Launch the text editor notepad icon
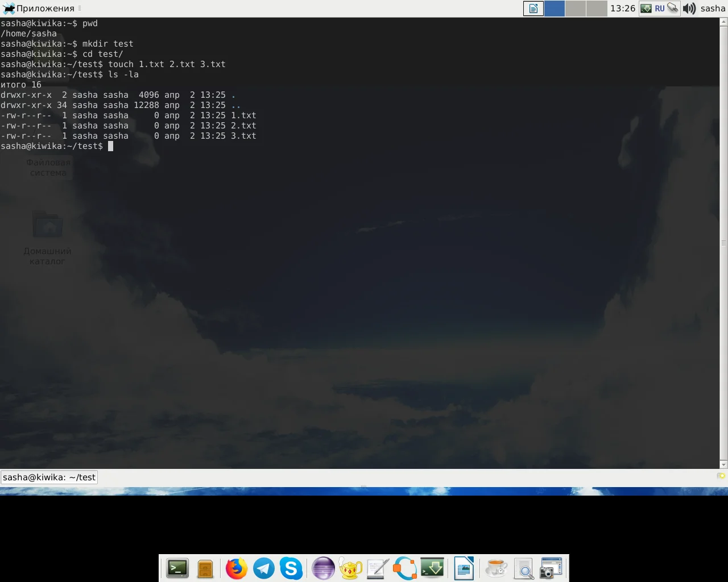Image resolution: width=728 pixels, height=582 pixels. (x=378, y=568)
